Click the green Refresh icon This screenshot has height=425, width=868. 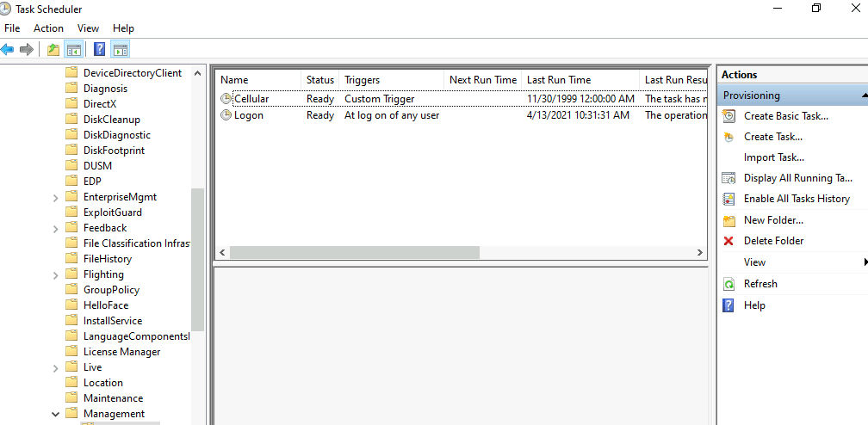coord(729,284)
